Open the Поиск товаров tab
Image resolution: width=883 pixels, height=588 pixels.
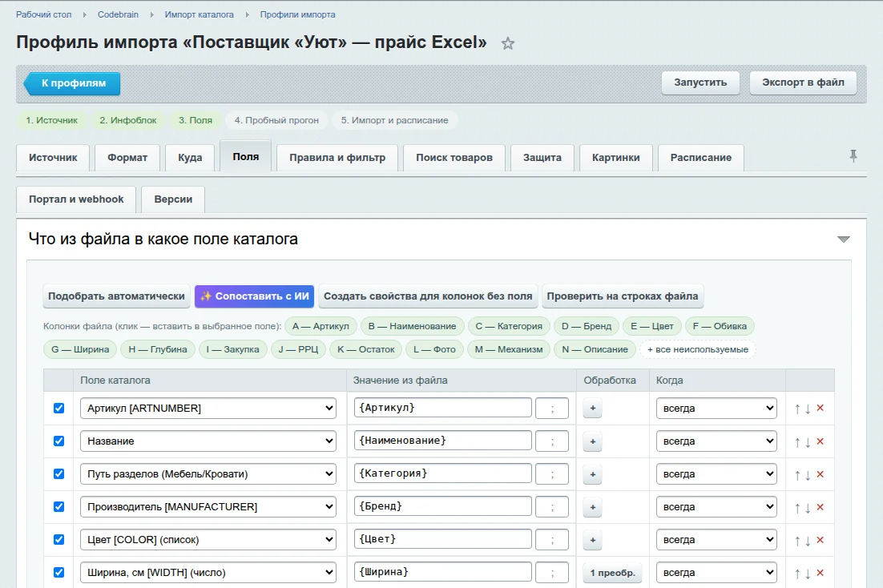[x=454, y=158]
